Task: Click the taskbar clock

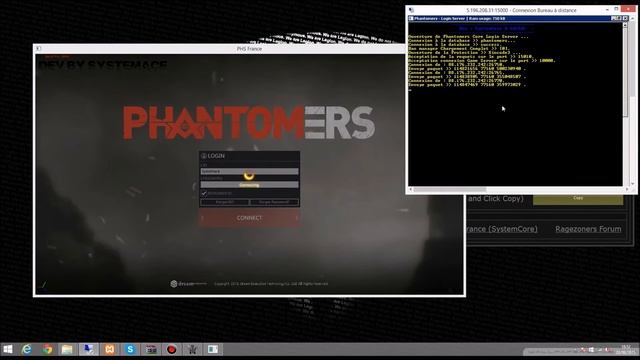Action: click(x=625, y=349)
